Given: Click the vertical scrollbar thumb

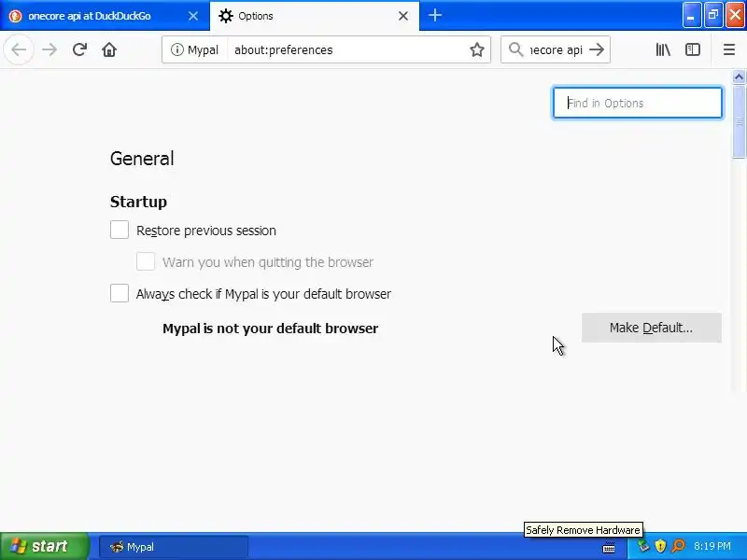Looking at the screenshot, I should click(x=739, y=121).
